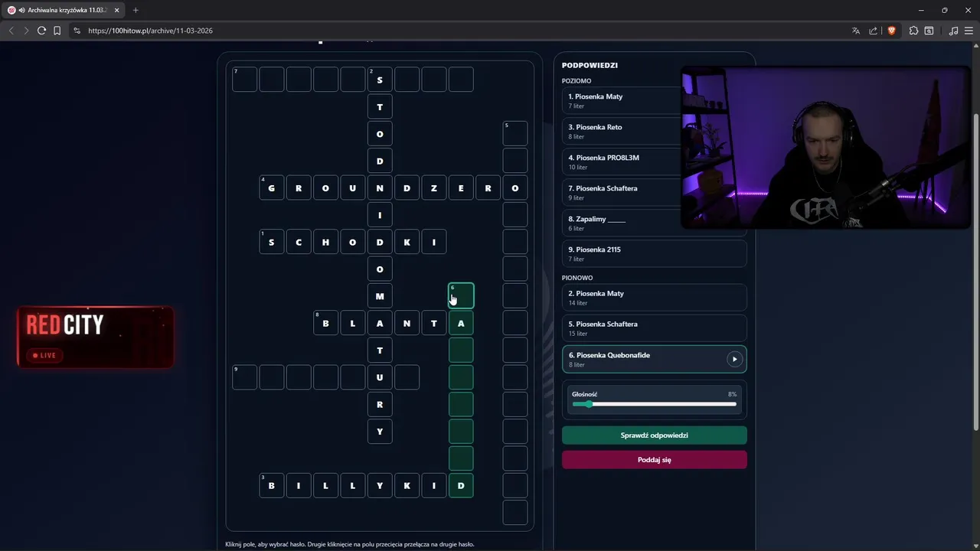Click the Y cell in BILLYKID
Screen dimensions: 980x551
[x=380, y=485]
